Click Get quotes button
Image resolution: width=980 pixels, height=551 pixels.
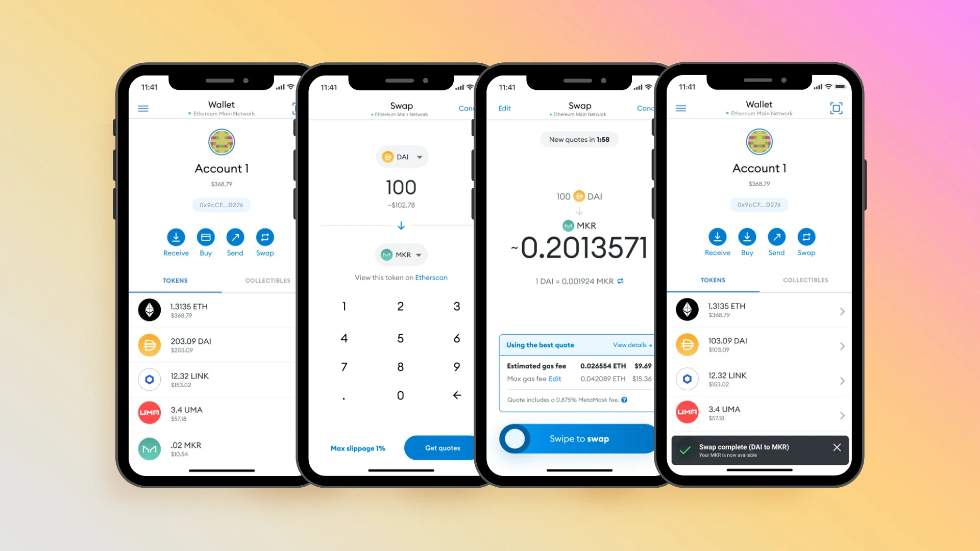pyautogui.click(x=441, y=447)
